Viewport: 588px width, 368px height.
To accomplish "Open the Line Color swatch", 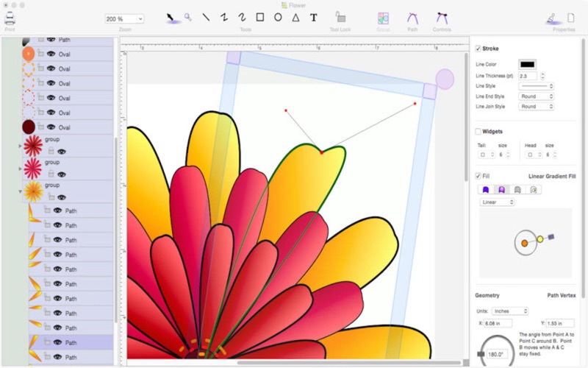I will [x=527, y=64].
